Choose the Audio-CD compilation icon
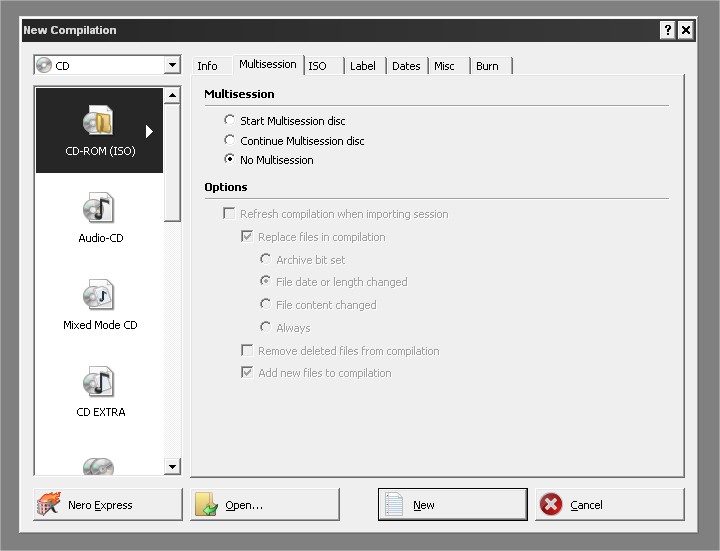Screen dimensions: 720x551 tap(98, 210)
